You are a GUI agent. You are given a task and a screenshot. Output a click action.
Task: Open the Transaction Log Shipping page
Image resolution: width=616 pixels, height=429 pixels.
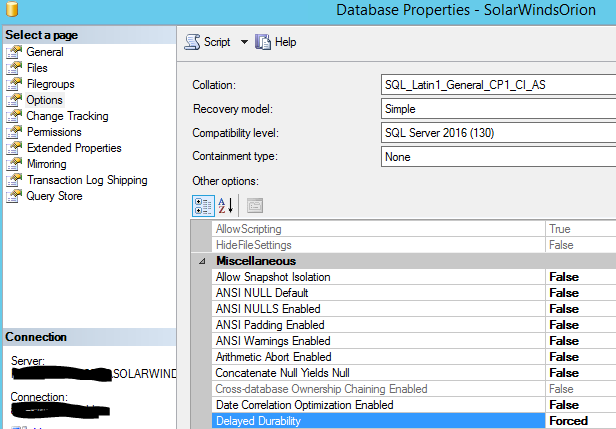click(87, 180)
